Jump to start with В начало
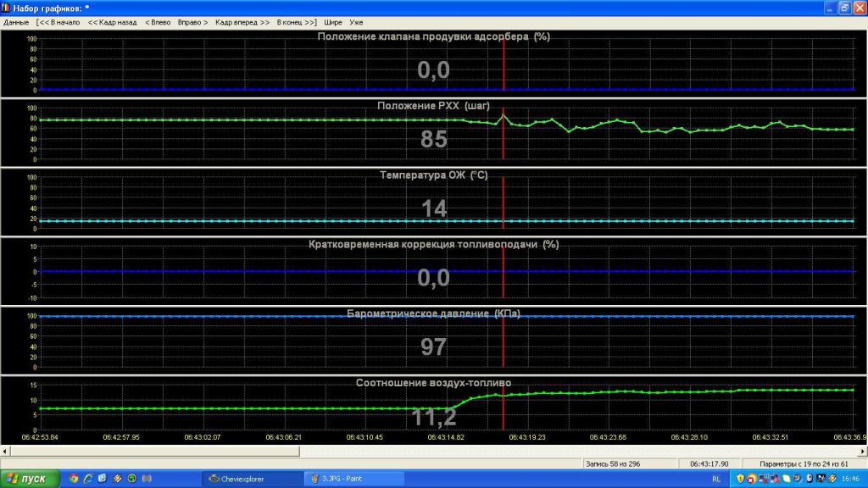This screenshot has height=488, width=868. click(x=58, y=22)
